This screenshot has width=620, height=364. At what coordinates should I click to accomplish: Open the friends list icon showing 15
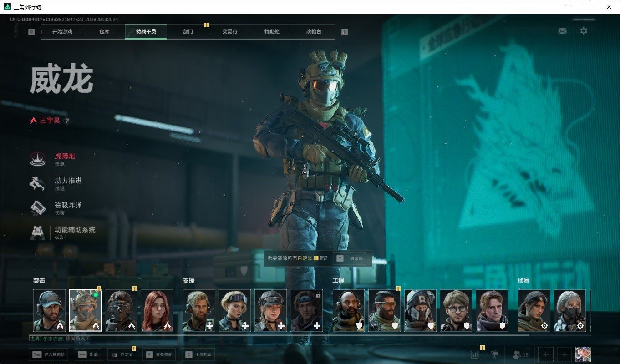point(521,354)
